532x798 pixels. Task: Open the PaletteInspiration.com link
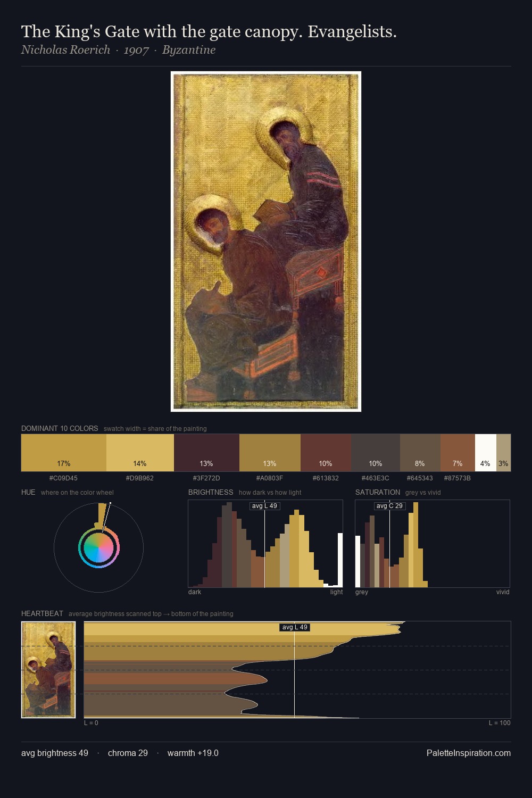coord(469,753)
